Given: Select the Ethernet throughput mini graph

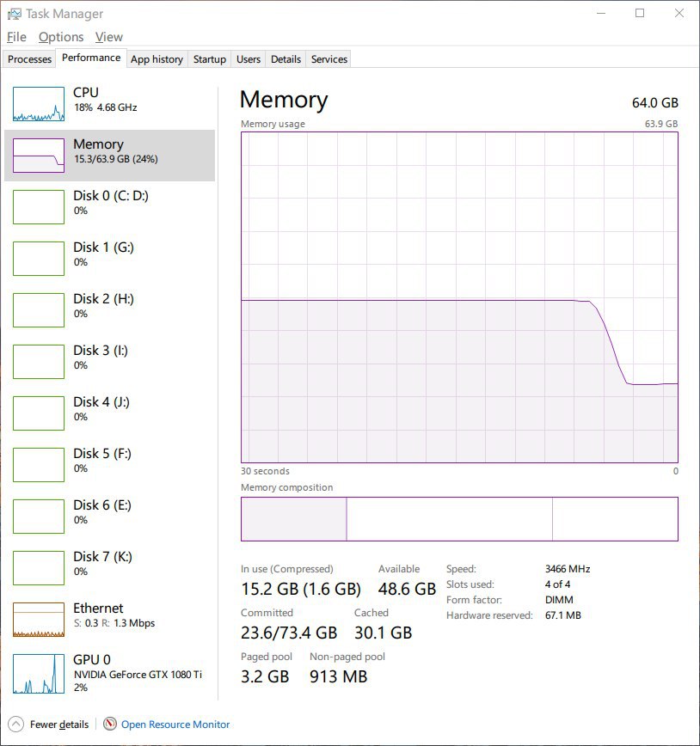Looking at the screenshot, I should tap(39, 620).
